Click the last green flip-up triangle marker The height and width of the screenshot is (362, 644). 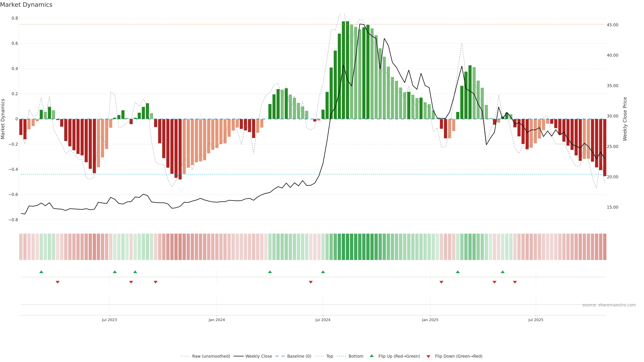click(x=502, y=272)
